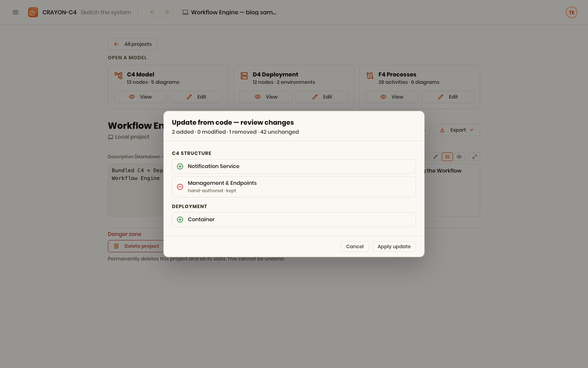View the C4 Model
Viewport: 588px width, 368px height.
pos(140,97)
